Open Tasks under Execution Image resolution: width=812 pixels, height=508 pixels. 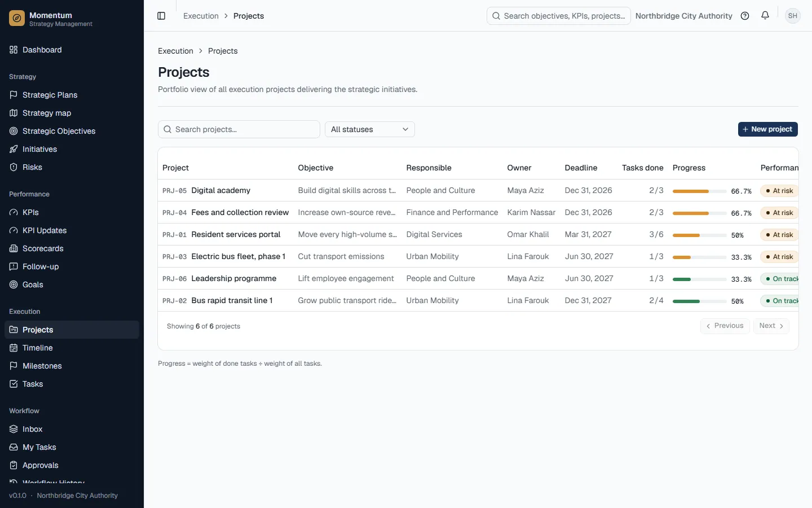tap(72, 384)
